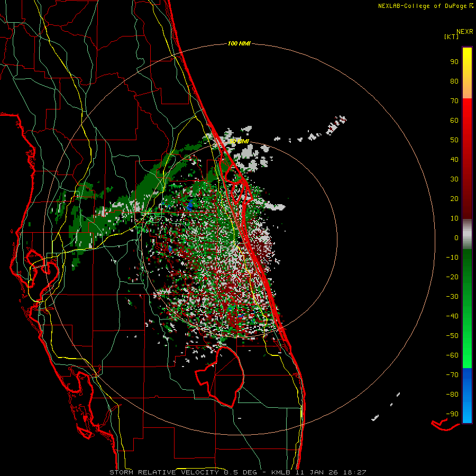The width and height of the screenshot is (476, 476).
Task: Click the 0.5 DEG elevation text
Action: coord(240,472)
